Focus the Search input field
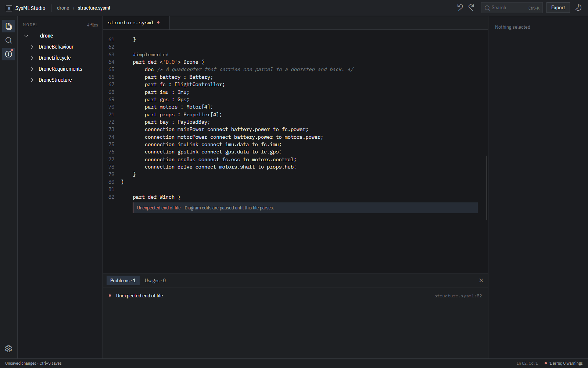 point(512,8)
